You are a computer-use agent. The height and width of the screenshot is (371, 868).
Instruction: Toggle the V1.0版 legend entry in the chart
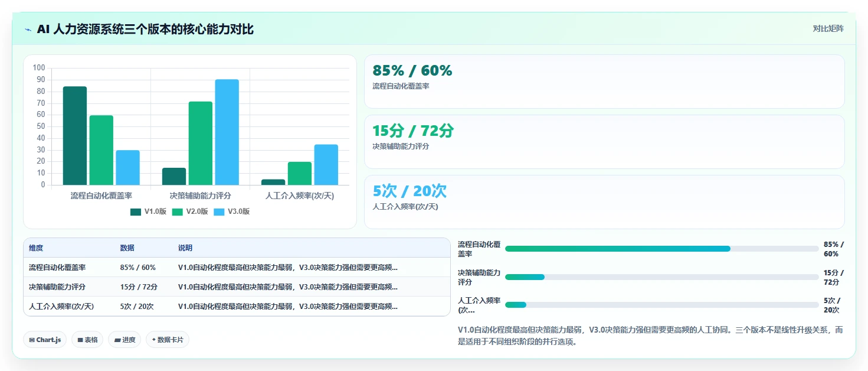pyautogui.click(x=149, y=211)
